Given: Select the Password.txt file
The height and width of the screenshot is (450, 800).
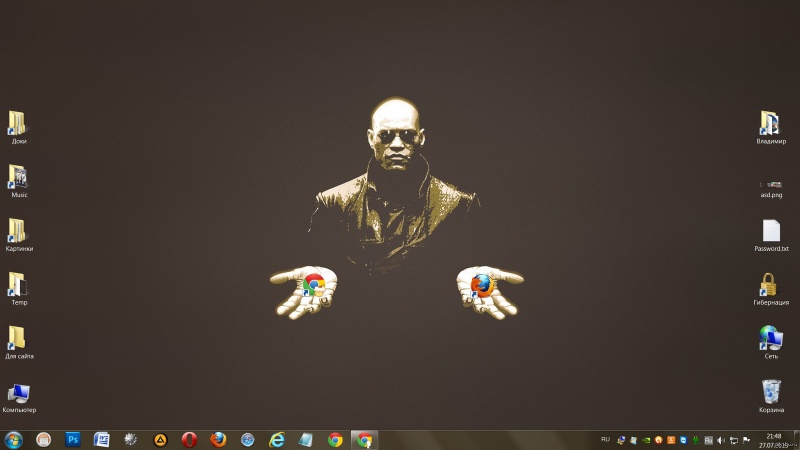Looking at the screenshot, I should click(x=771, y=235).
